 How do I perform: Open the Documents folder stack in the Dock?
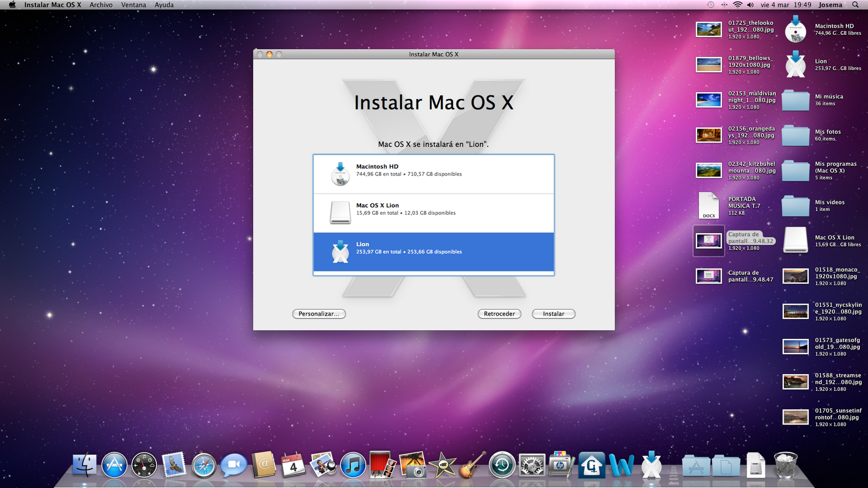pos(726,466)
